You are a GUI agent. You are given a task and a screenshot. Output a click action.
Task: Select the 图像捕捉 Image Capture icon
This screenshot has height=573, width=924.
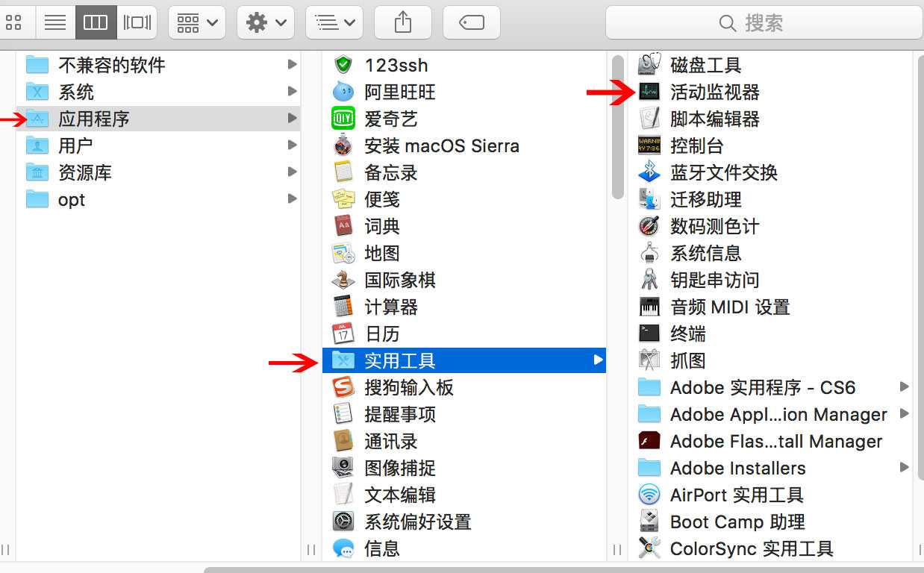click(343, 468)
